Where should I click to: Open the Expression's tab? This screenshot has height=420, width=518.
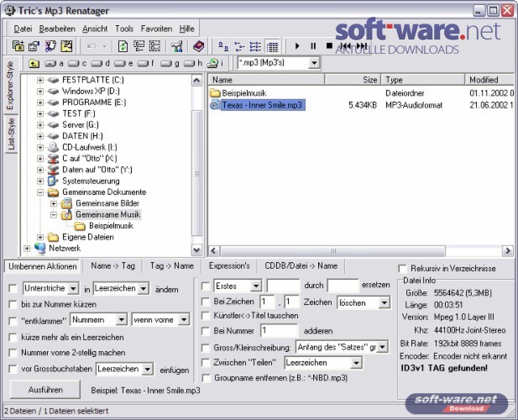click(229, 266)
